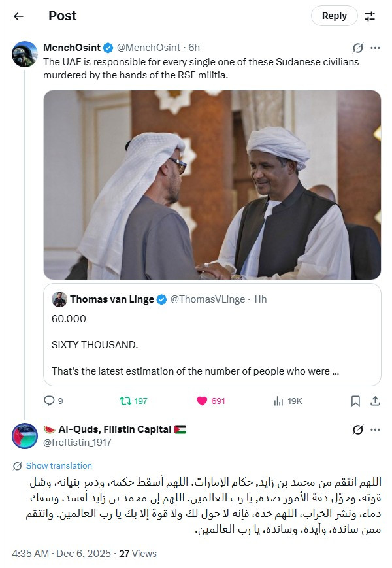Open the reply sorting filter icon
The image size is (392, 568).
pos(370,16)
